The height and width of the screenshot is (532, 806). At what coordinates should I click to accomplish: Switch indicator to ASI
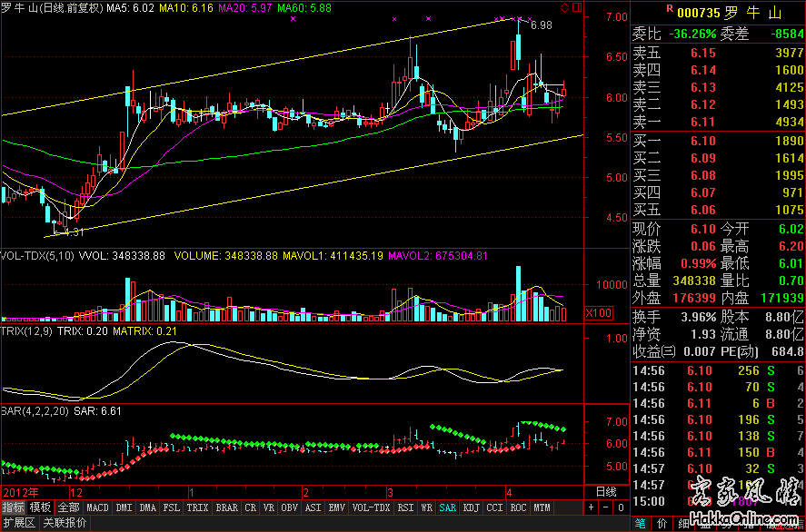[313, 507]
